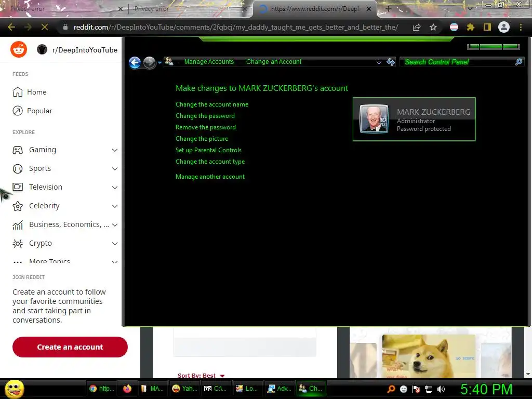Stop loading the page
The width and height of the screenshot is (532, 399).
click(x=45, y=27)
